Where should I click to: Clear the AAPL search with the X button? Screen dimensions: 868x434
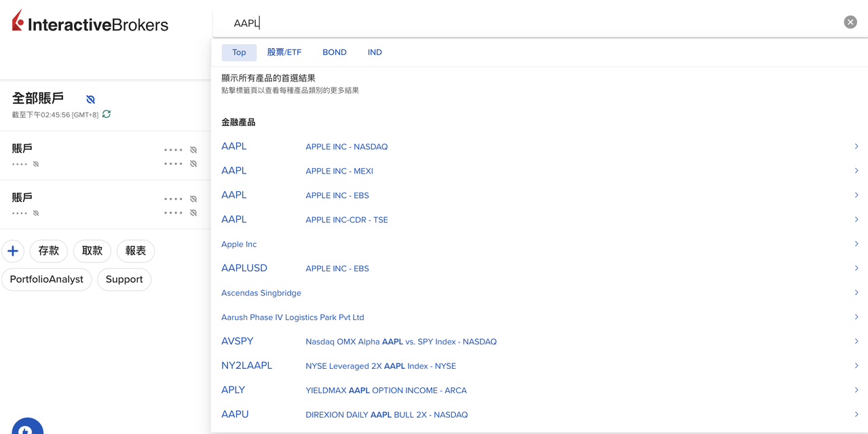click(x=850, y=22)
